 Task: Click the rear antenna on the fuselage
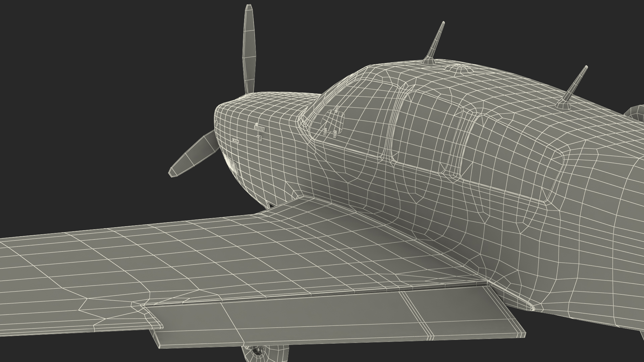(x=572, y=88)
